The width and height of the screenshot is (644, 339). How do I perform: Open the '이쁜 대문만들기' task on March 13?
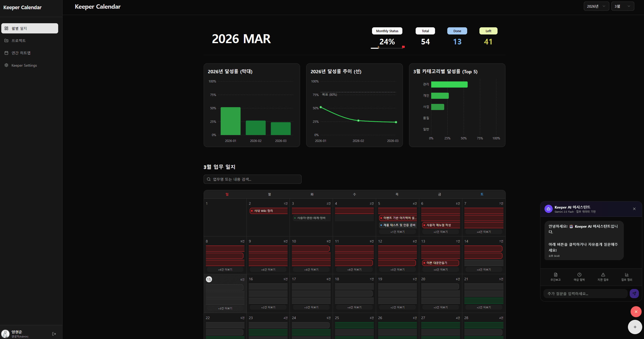(440, 263)
